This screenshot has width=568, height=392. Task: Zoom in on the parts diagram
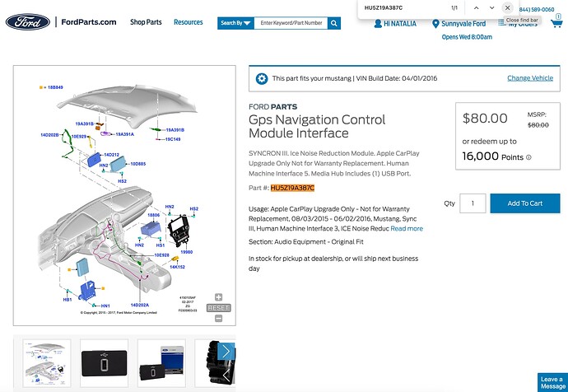point(218,296)
